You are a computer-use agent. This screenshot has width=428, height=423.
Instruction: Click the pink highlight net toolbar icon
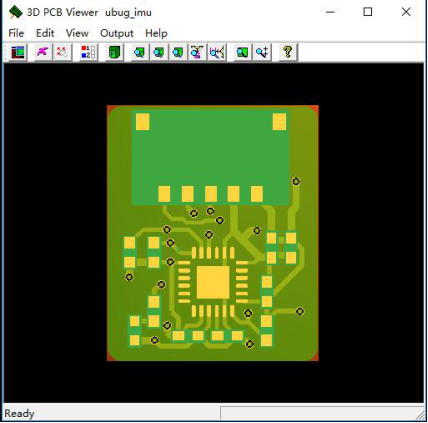pyautogui.click(x=43, y=52)
